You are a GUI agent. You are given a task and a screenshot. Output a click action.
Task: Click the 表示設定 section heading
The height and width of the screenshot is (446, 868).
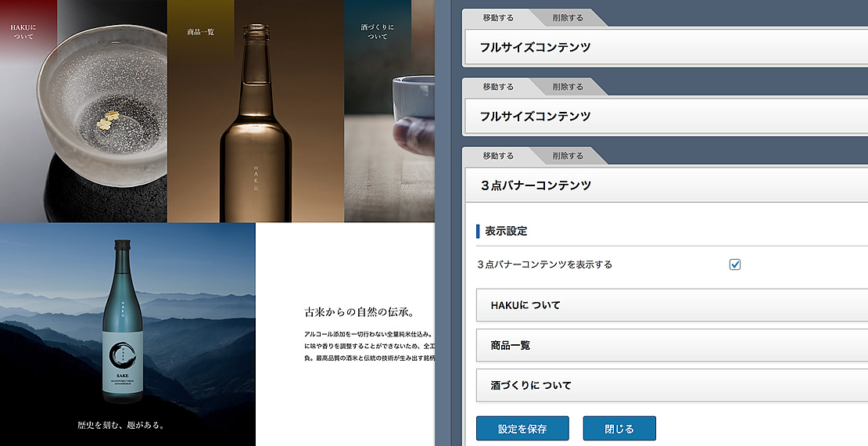tap(506, 231)
